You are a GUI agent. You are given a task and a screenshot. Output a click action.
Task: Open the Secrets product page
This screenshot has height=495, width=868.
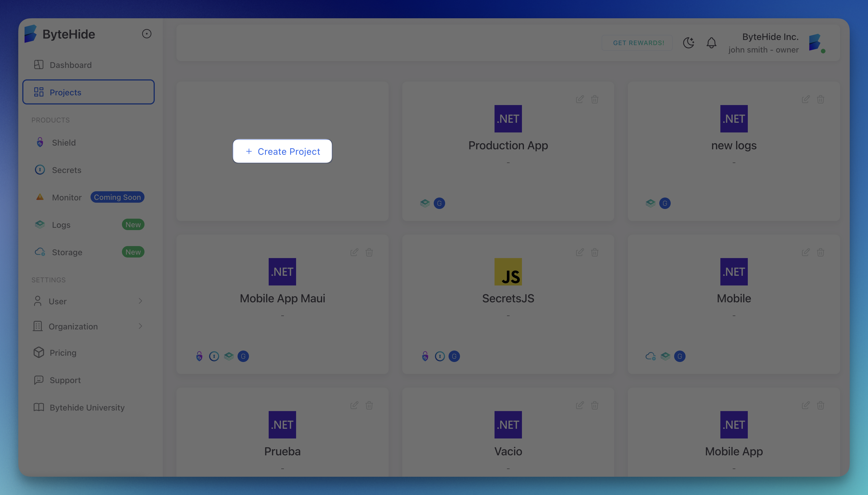point(66,170)
